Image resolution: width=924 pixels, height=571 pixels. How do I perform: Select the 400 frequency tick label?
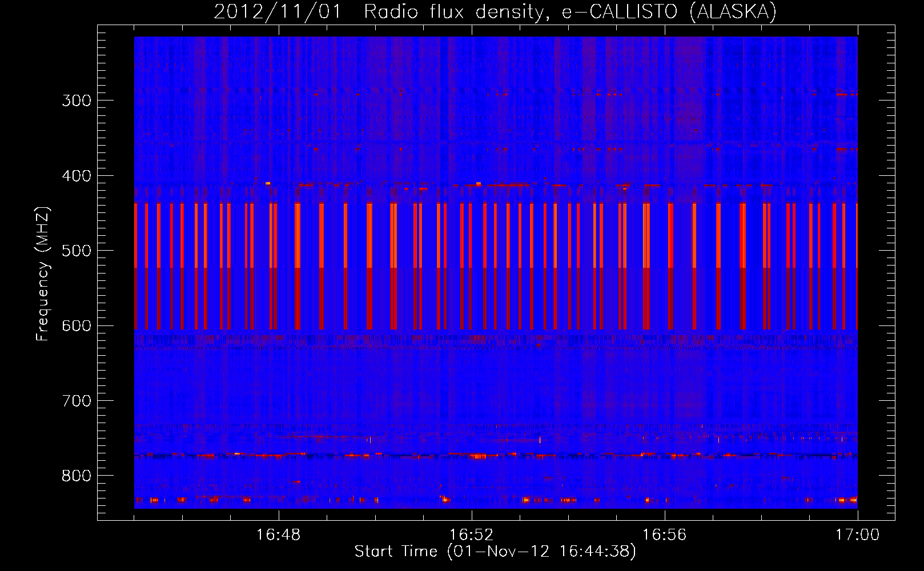tap(77, 176)
